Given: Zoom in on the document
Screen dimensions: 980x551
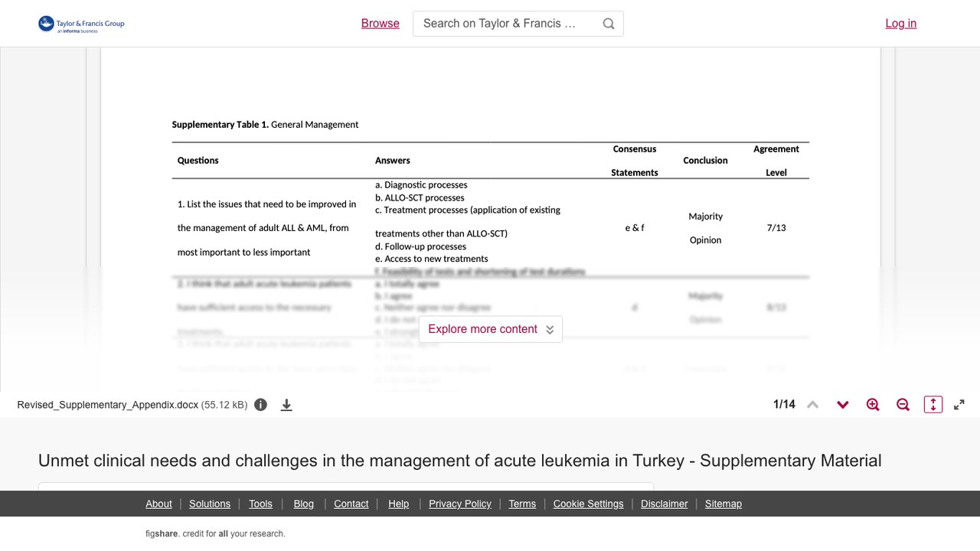Looking at the screenshot, I should click(873, 405).
